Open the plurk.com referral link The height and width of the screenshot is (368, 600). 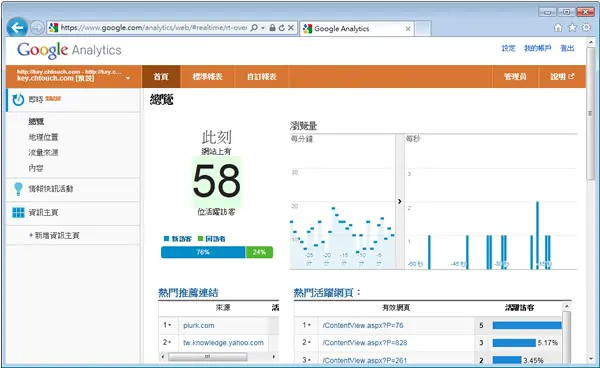click(199, 326)
